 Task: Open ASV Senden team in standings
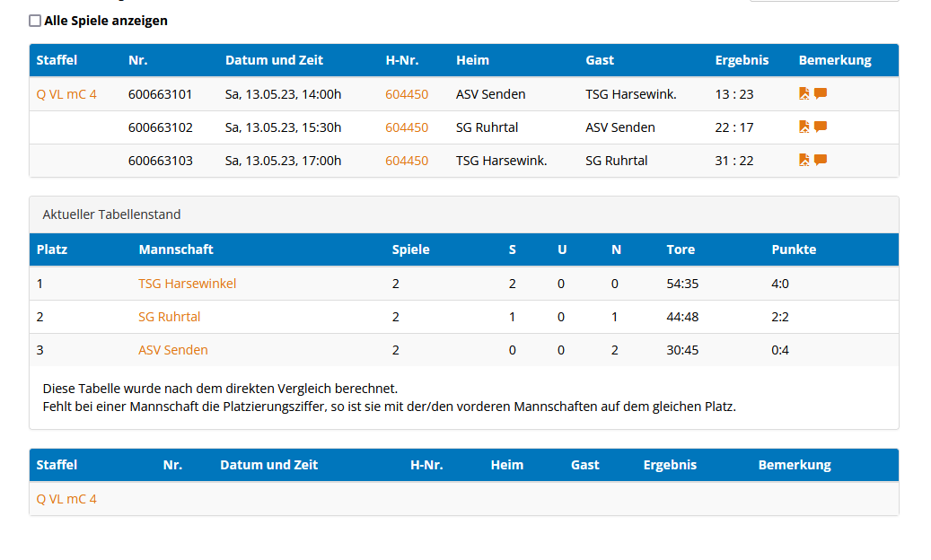click(x=172, y=350)
